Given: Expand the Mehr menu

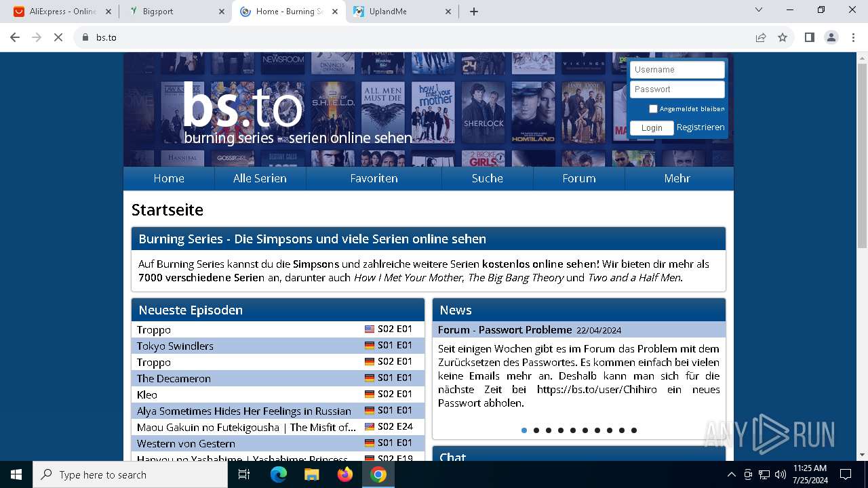Looking at the screenshot, I should [x=677, y=178].
